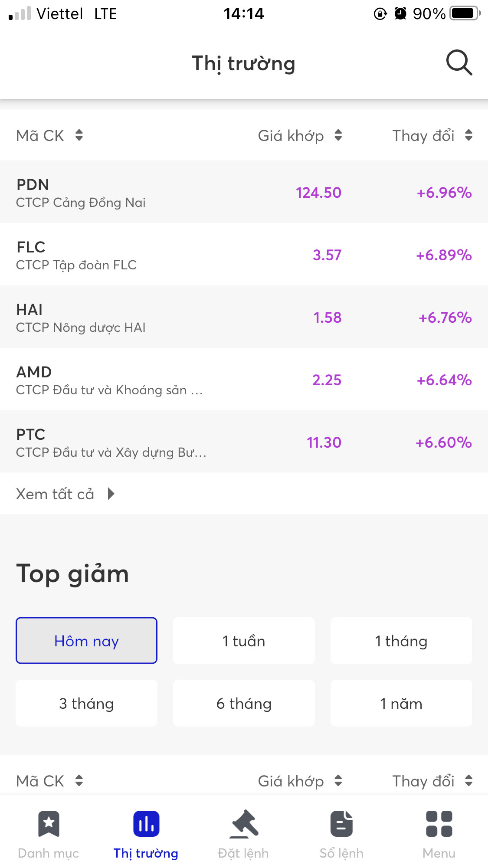
Task: Open the Đặt lệnh gavel icon
Action: coord(244,823)
